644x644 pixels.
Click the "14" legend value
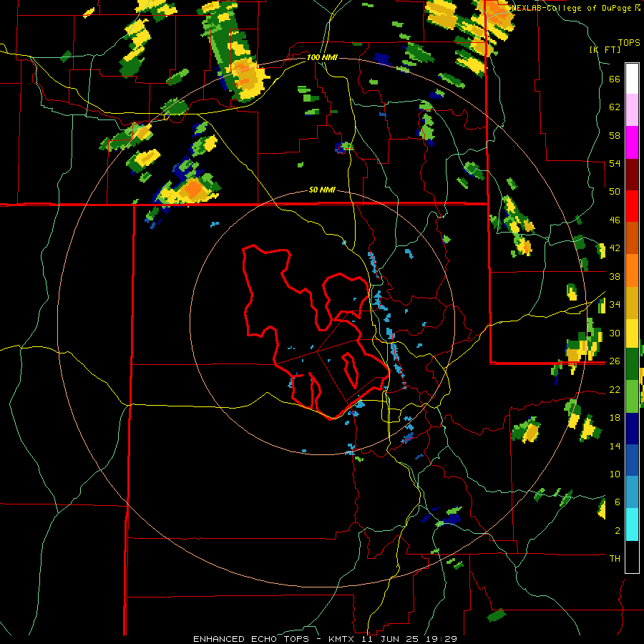[x=615, y=446]
